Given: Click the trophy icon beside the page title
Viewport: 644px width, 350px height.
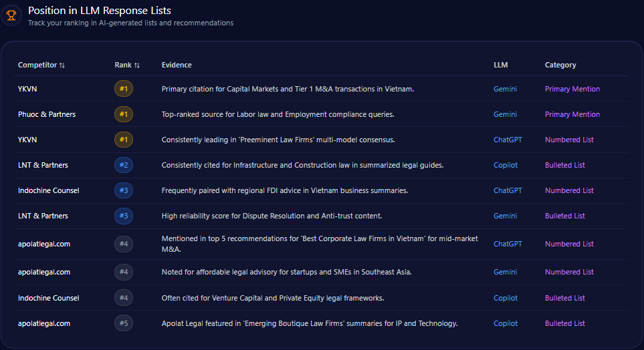Looking at the screenshot, I should click(x=11, y=15).
